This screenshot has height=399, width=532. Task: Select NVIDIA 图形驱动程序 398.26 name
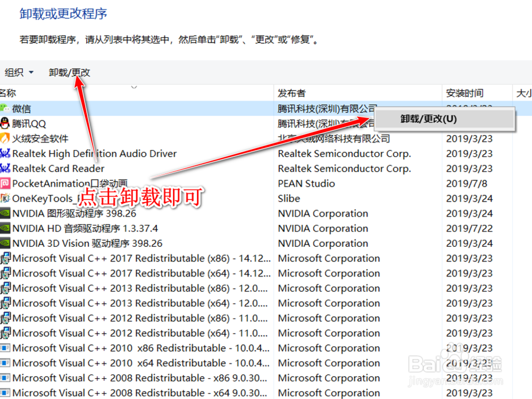coord(74,213)
